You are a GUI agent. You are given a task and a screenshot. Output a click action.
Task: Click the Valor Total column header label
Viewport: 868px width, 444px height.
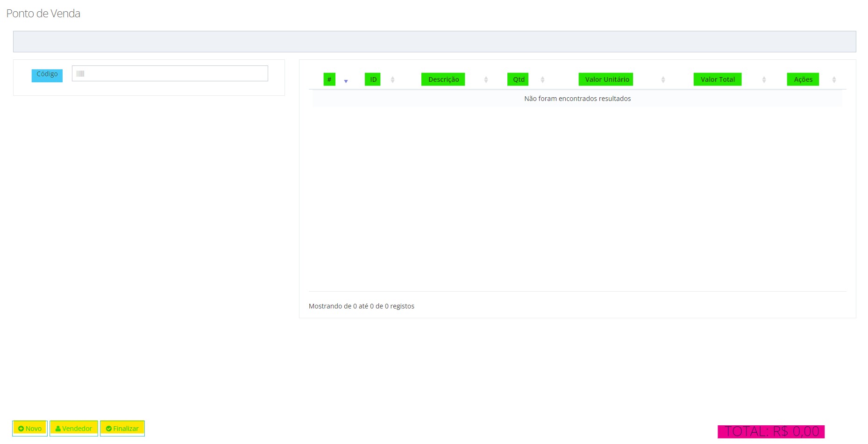coord(718,79)
